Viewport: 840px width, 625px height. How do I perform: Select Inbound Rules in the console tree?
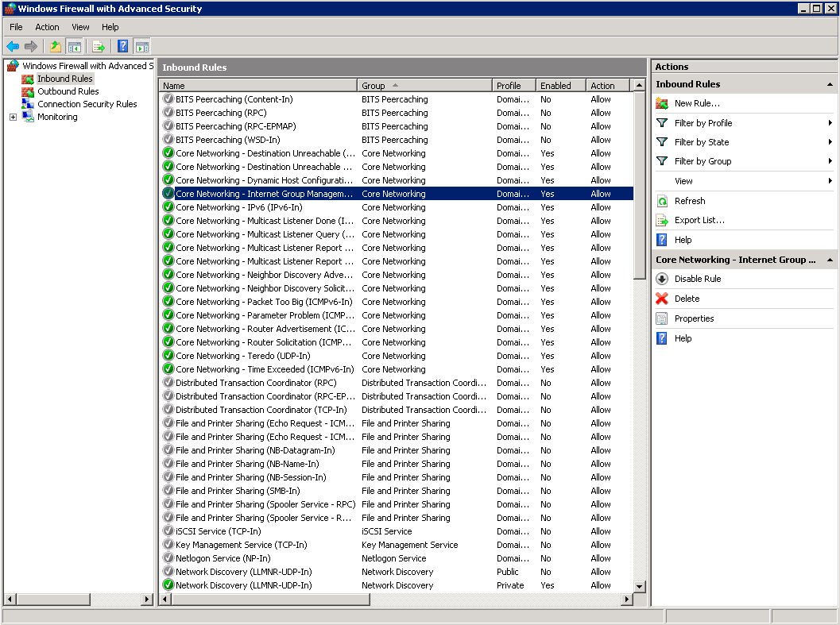pyautogui.click(x=65, y=79)
